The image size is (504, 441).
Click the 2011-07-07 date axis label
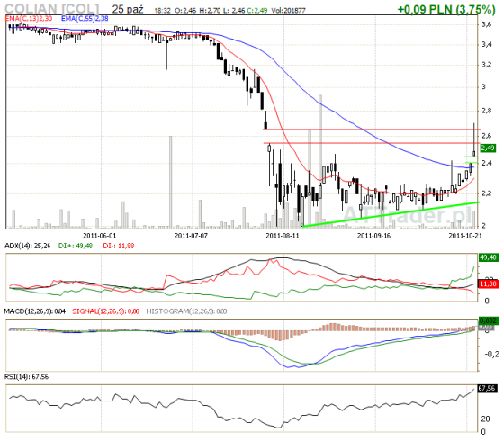pyautogui.click(x=191, y=236)
